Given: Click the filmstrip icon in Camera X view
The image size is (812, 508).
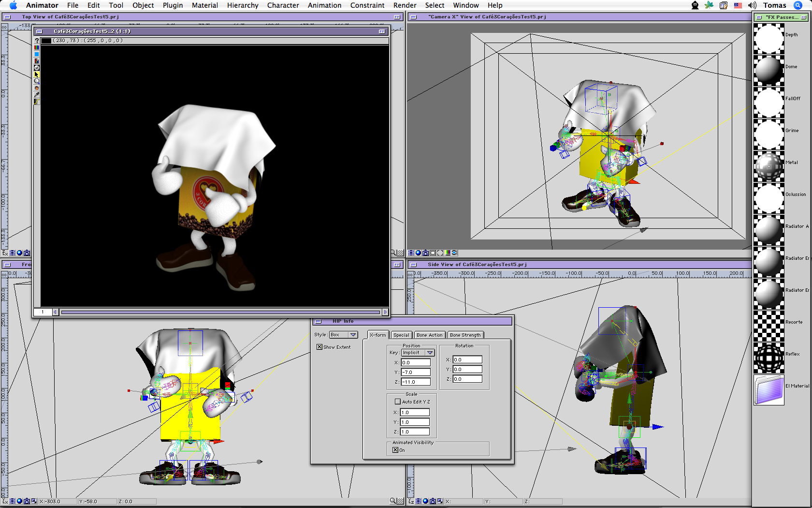Looking at the screenshot, I should (411, 253).
